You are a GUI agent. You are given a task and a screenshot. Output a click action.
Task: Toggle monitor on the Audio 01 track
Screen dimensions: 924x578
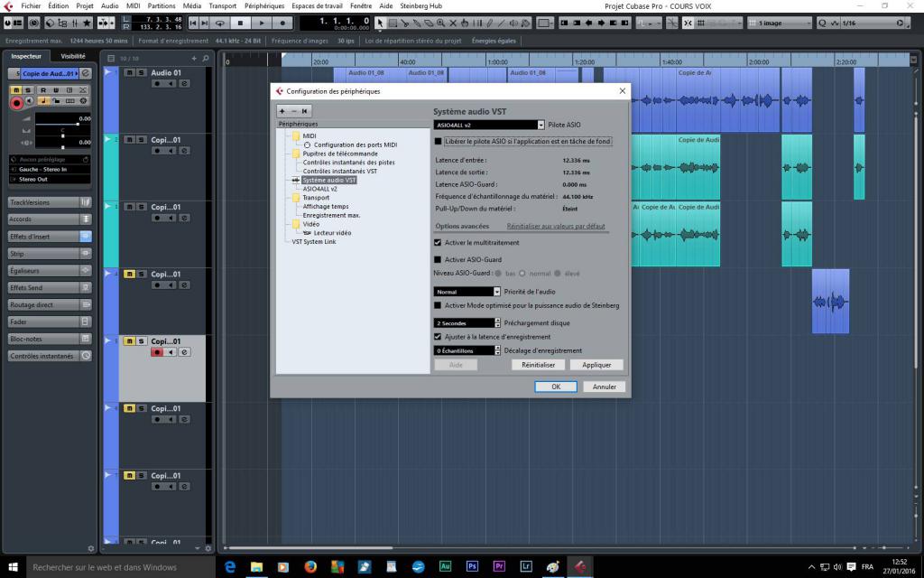click(171, 84)
